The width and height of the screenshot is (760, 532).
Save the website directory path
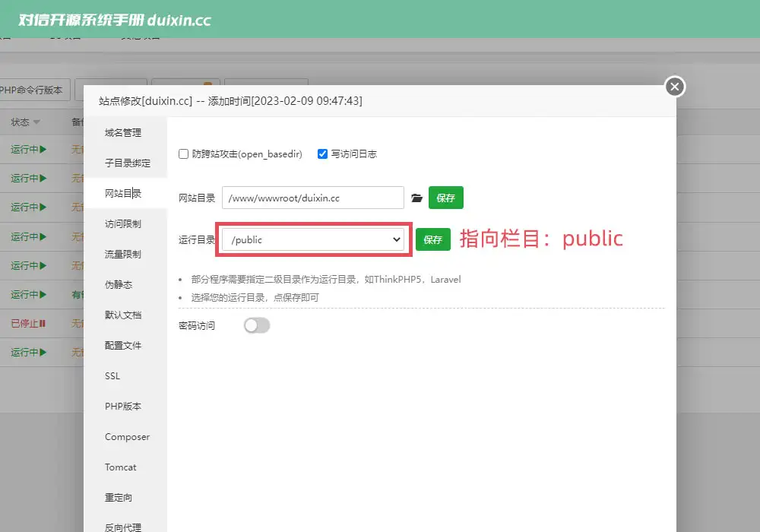tap(445, 198)
